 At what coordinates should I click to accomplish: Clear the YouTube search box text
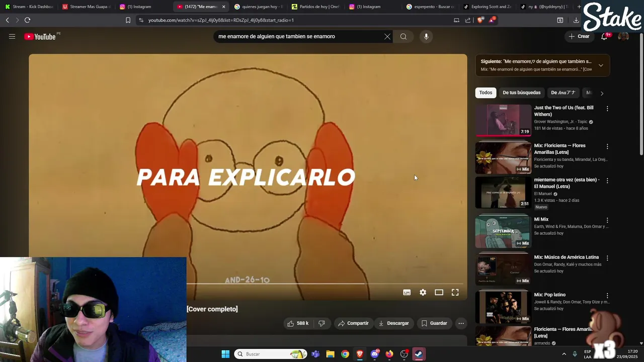(387, 36)
